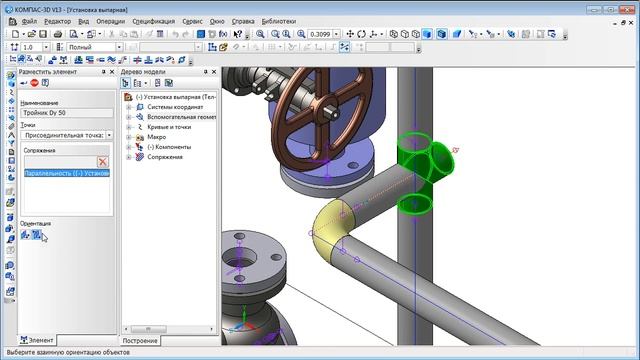The width and height of the screenshot is (640, 360).
Task: Open the Сервис menu
Action: [192, 21]
